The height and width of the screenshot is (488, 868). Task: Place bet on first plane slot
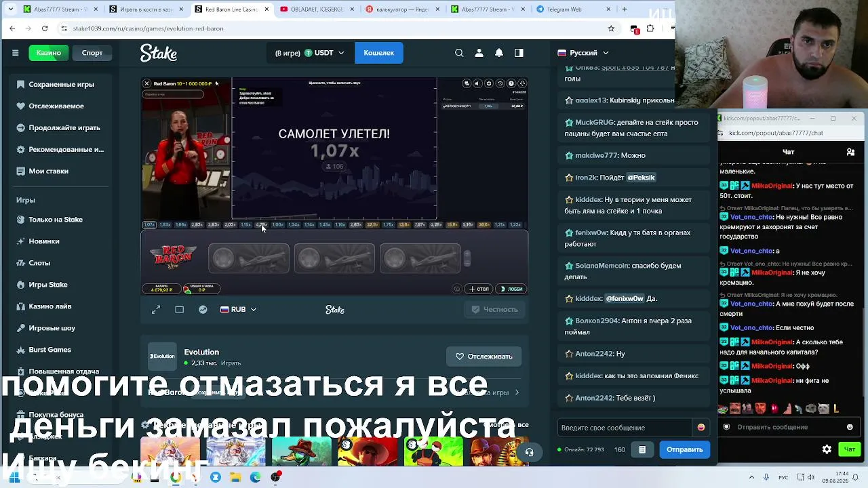[249, 258]
